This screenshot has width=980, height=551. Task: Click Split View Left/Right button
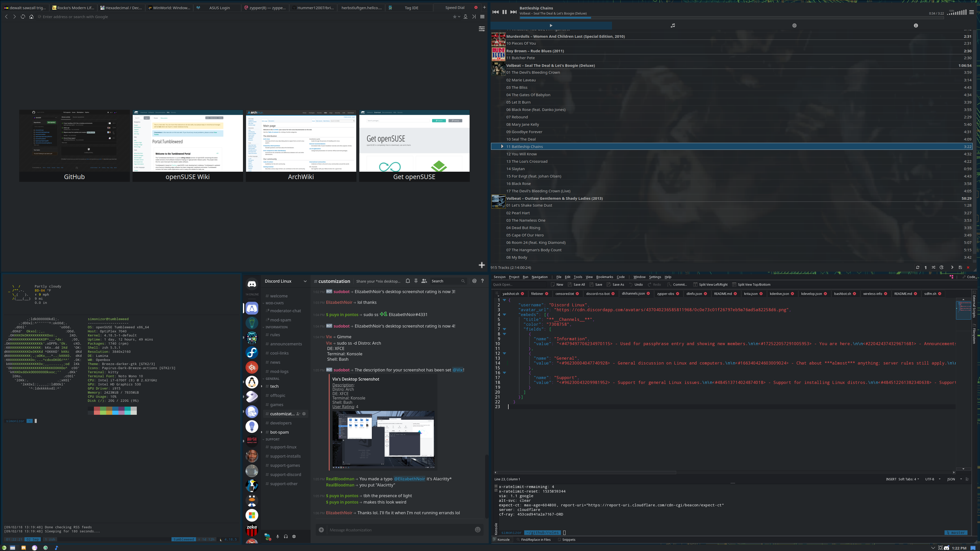710,284
